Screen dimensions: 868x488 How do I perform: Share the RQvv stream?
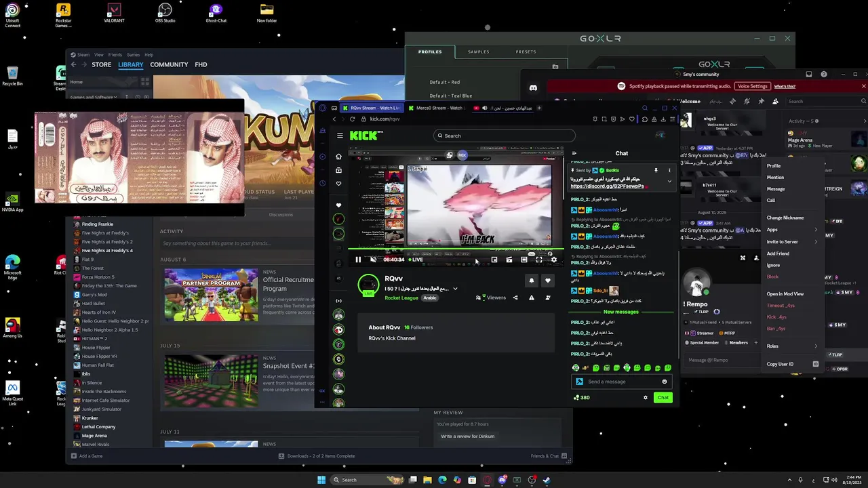(515, 298)
